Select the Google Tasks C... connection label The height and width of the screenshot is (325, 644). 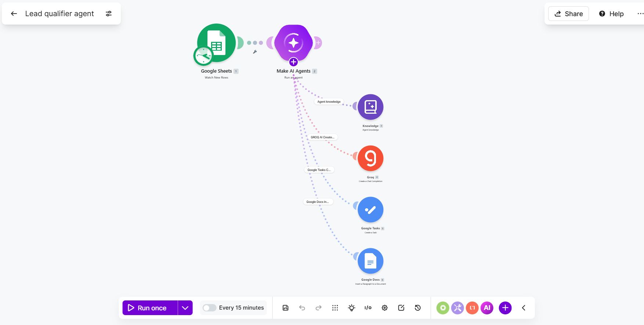319,170
